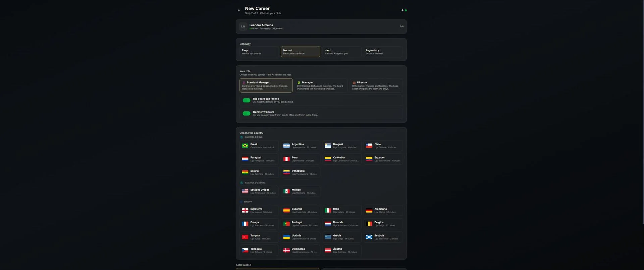Choose the Normal difficulty option
644x270 pixels.
pyautogui.click(x=301, y=52)
